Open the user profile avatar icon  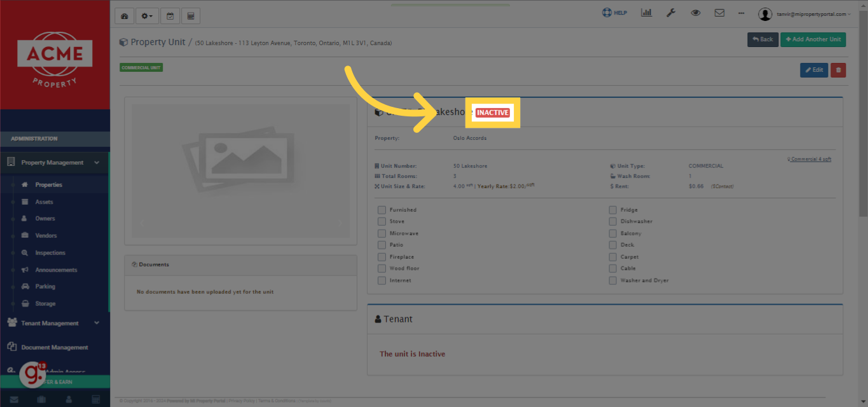[x=765, y=13]
